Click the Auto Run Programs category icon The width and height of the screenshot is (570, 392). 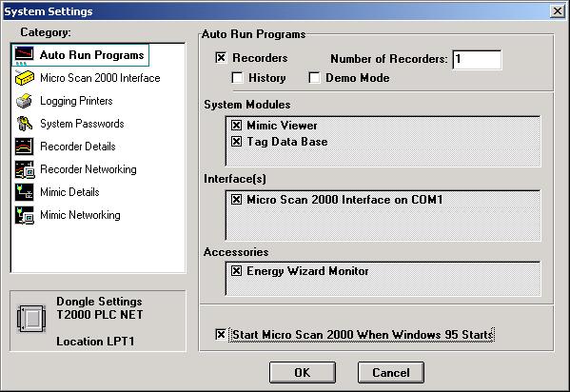[25, 55]
